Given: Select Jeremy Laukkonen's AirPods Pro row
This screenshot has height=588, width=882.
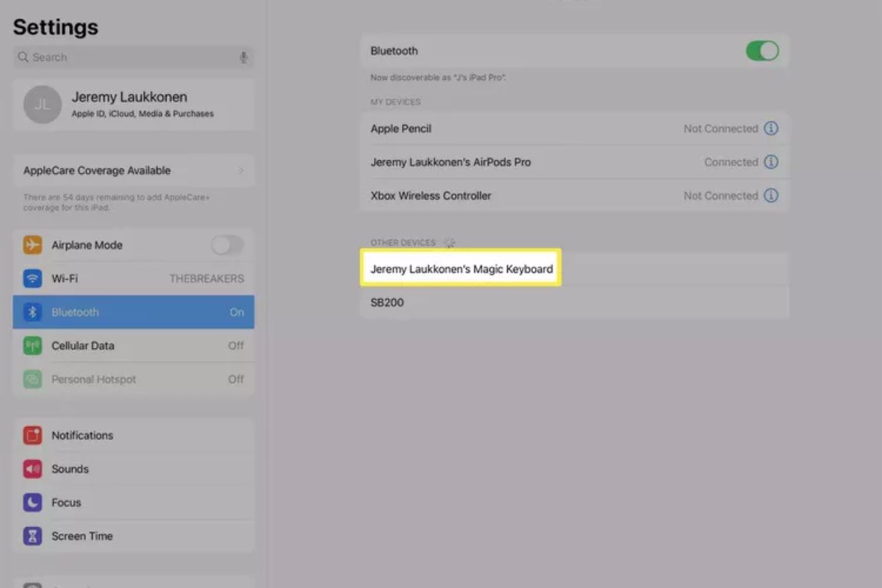Looking at the screenshot, I should point(574,162).
